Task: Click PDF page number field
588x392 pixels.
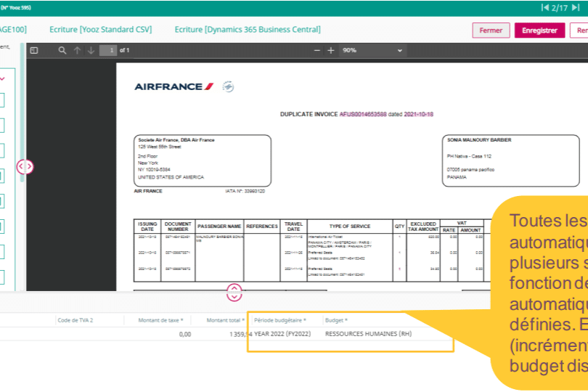Action: pyautogui.click(x=108, y=50)
